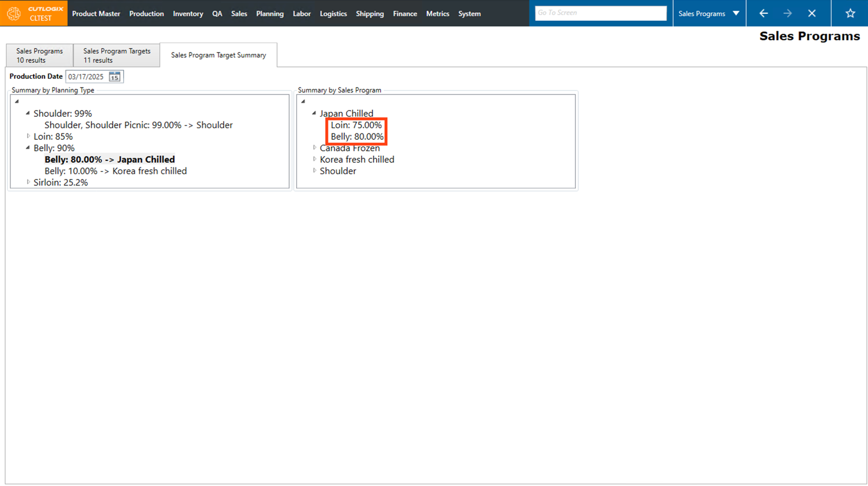Expand the Canada Frozen node
This screenshot has height=486, width=868.
pyautogui.click(x=315, y=148)
